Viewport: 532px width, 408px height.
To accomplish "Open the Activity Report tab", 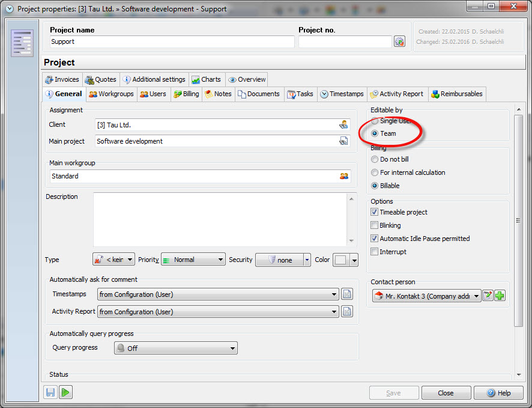I will (396, 94).
